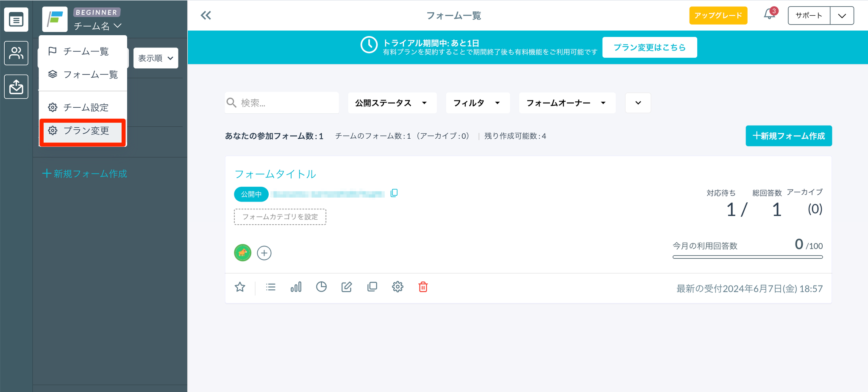
Task: Expand the チーム名 team dropdown
Action: coord(97,26)
